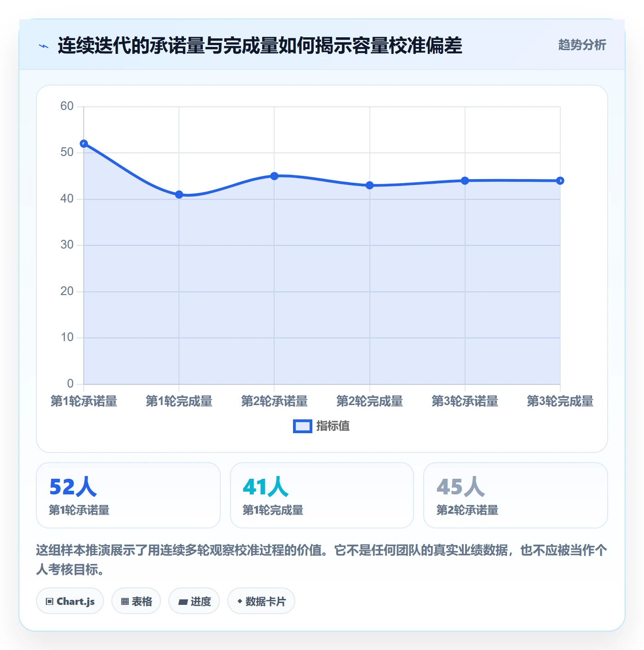Click the 指标值 legend label

(333, 426)
